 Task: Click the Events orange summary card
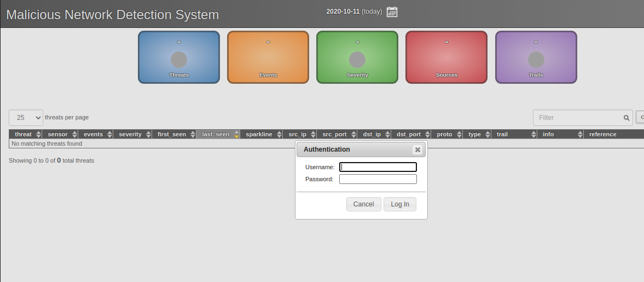268,57
